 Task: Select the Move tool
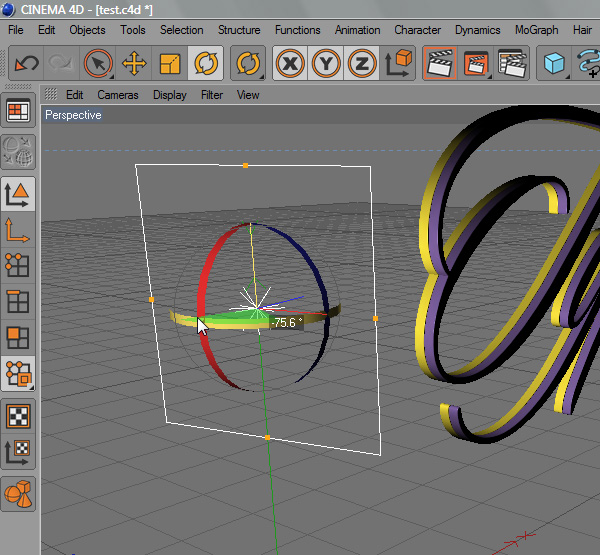point(133,64)
